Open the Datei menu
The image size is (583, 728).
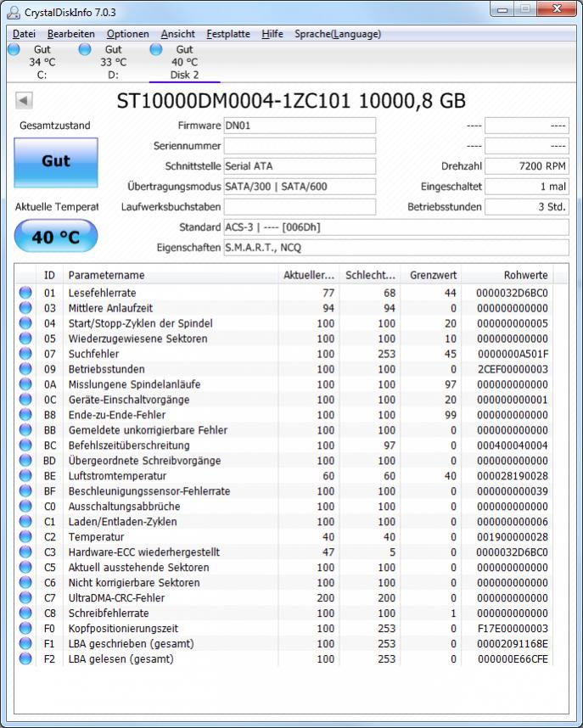[24, 34]
